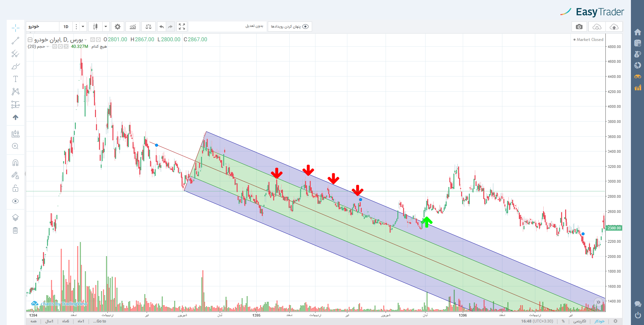Expand the volume indicator legend dropdown

point(48,47)
